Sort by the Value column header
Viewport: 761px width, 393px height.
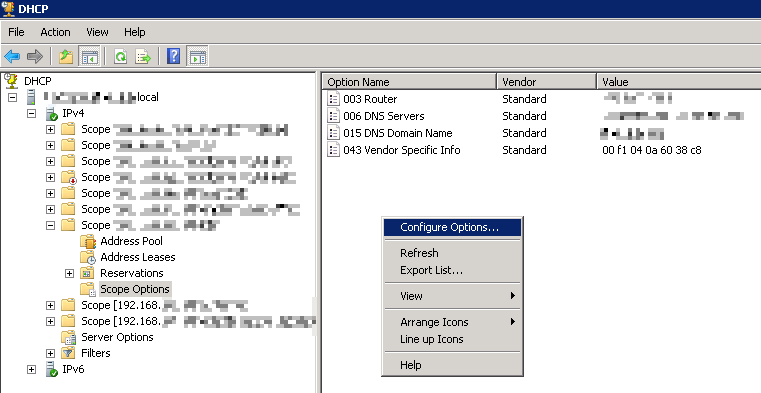[x=678, y=82]
